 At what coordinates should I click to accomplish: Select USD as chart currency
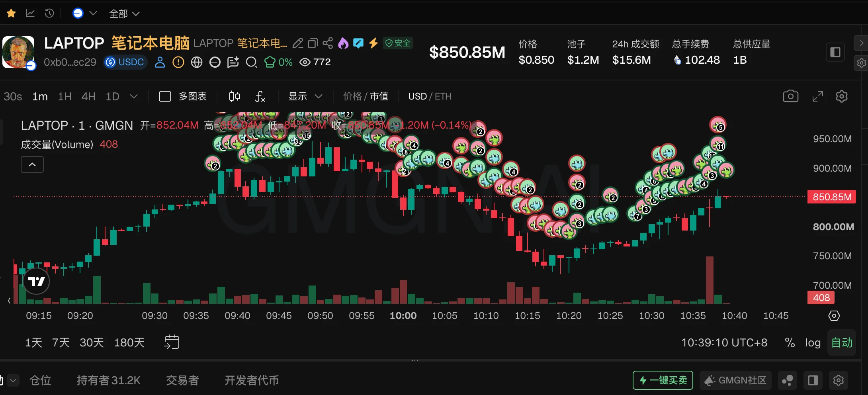pos(417,96)
